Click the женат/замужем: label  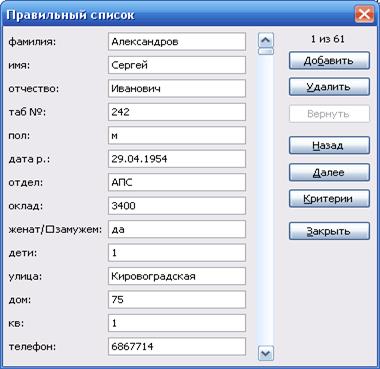(x=55, y=229)
